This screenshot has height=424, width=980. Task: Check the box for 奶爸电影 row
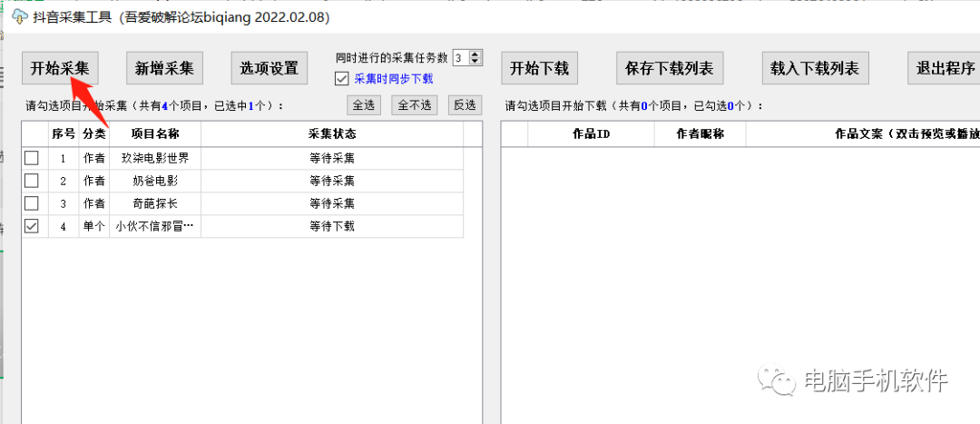click(31, 181)
